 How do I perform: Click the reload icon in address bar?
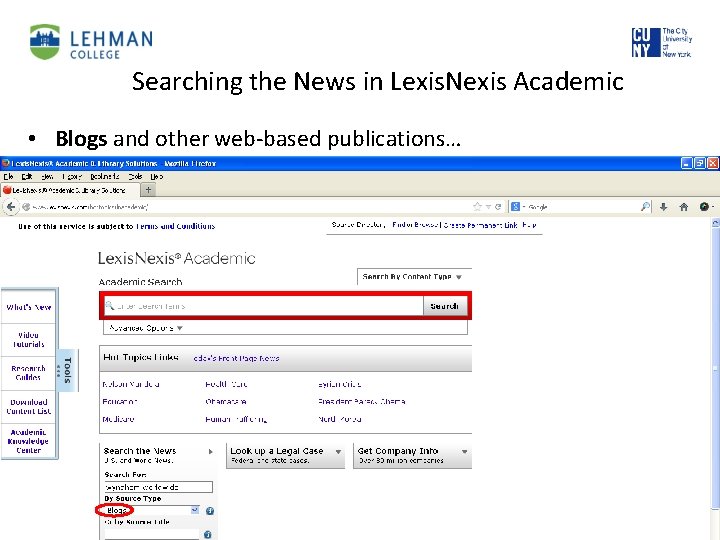coord(498,207)
